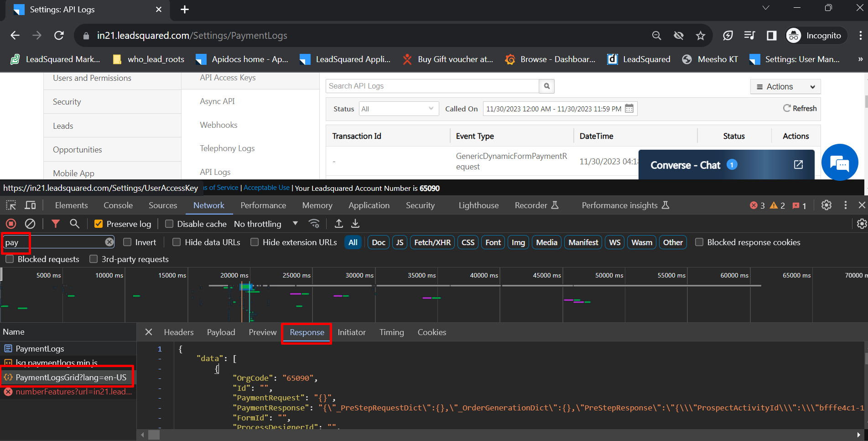This screenshot has width=868, height=441.
Task: Click the export HAR download icon
Action: [355, 224]
